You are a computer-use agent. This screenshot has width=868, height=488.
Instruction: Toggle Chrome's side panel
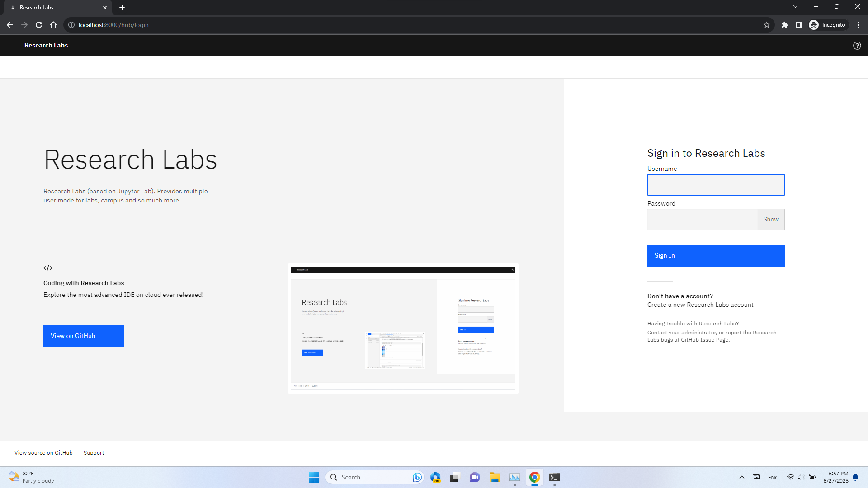point(799,25)
